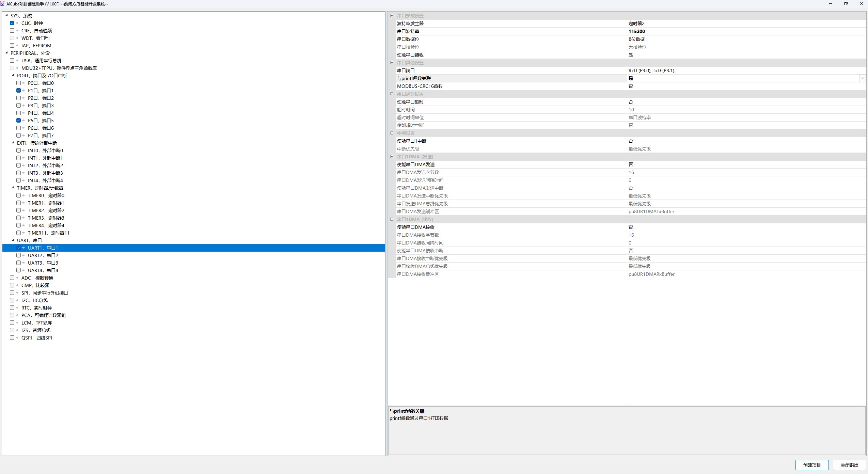Select the QSPI 四线SPI tree item
868x474 pixels.
click(36, 338)
